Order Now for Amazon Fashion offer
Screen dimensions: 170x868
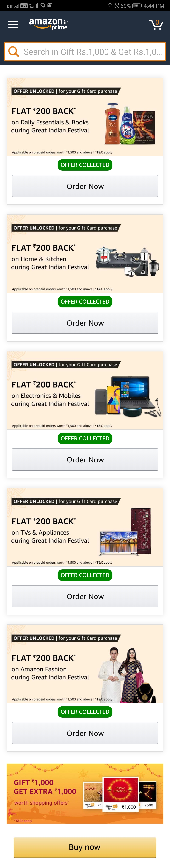pyautogui.click(x=85, y=733)
